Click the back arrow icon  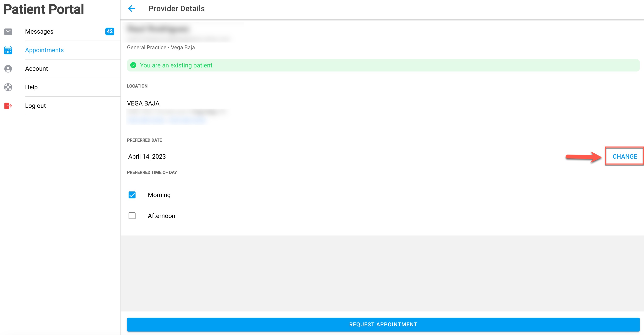[x=131, y=9]
